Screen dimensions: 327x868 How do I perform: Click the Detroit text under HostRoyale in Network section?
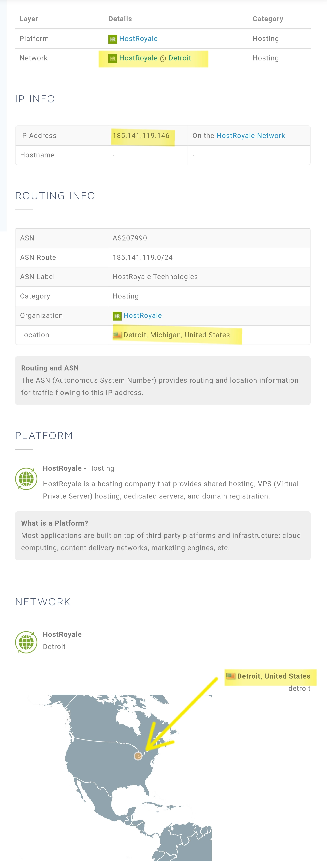(54, 647)
